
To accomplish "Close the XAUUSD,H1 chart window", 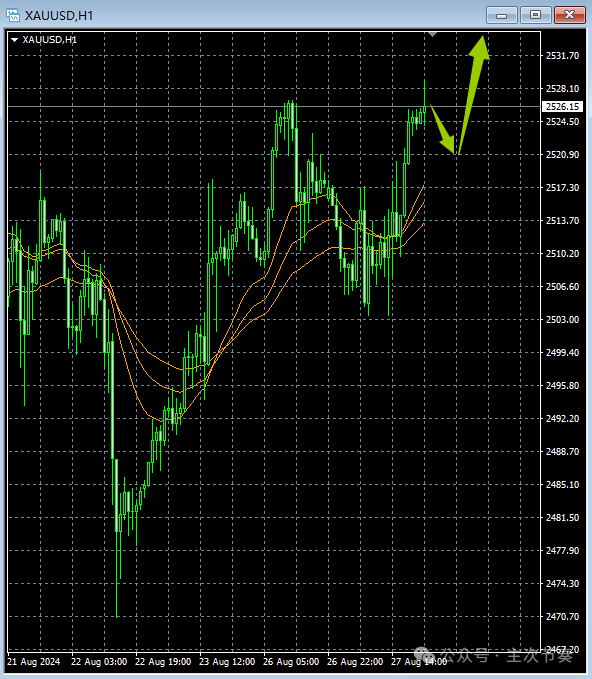I will tap(570, 15).
